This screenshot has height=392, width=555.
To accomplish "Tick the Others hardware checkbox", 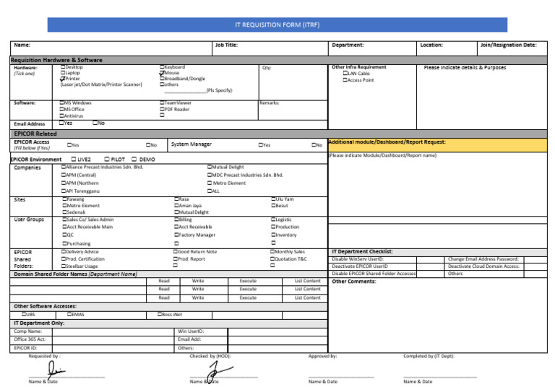I will pyautogui.click(x=162, y=84).
